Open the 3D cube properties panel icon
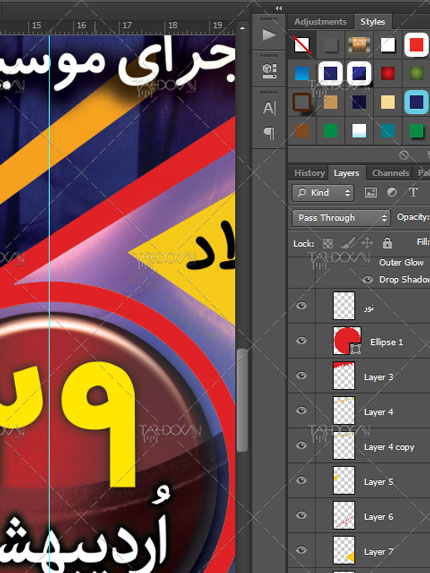The image size is (430, 573). (x=269, y=71)
